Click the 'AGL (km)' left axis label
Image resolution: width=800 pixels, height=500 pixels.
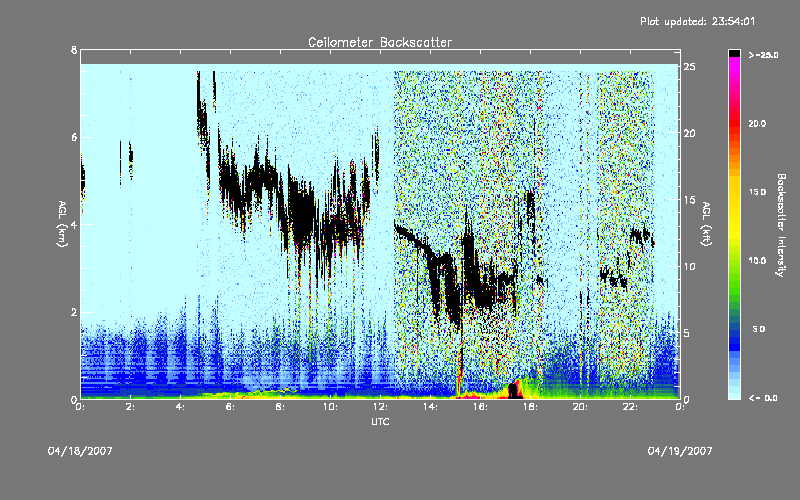pos(63,224)
